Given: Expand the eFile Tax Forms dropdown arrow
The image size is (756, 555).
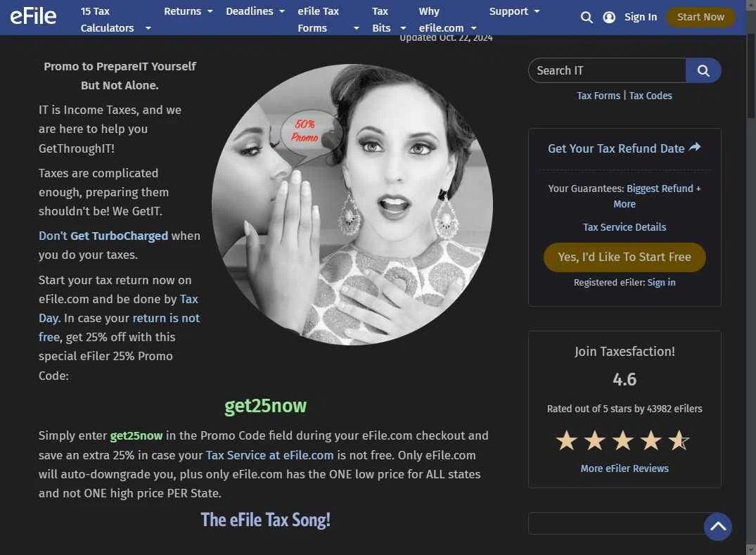Looking at the screenshot, I should coord(357,28).
